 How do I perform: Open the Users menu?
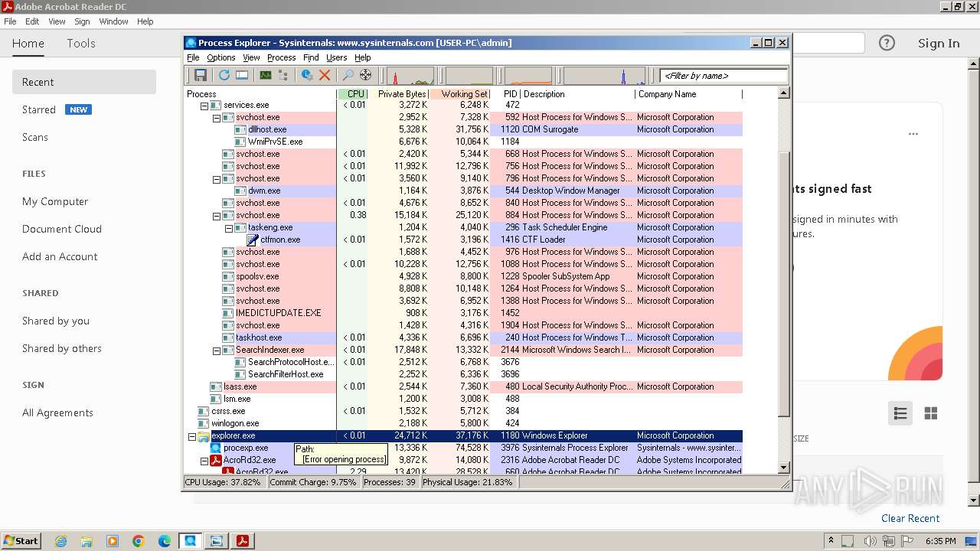(x=337, y=57)
